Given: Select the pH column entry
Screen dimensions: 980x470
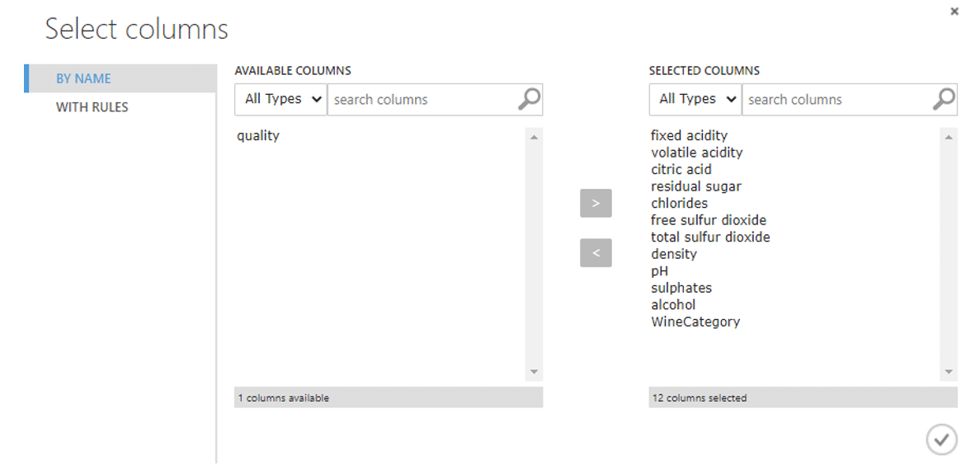Looking at the screenshot, I should tap(659, 271).
